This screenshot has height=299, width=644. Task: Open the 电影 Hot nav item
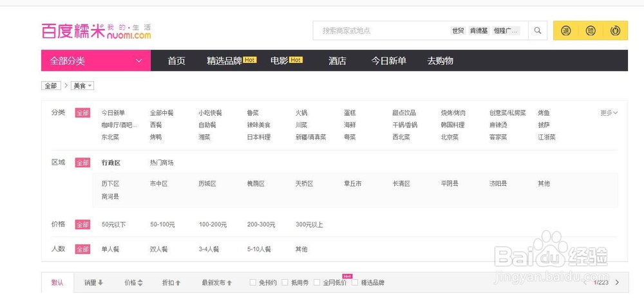(287, 60)
